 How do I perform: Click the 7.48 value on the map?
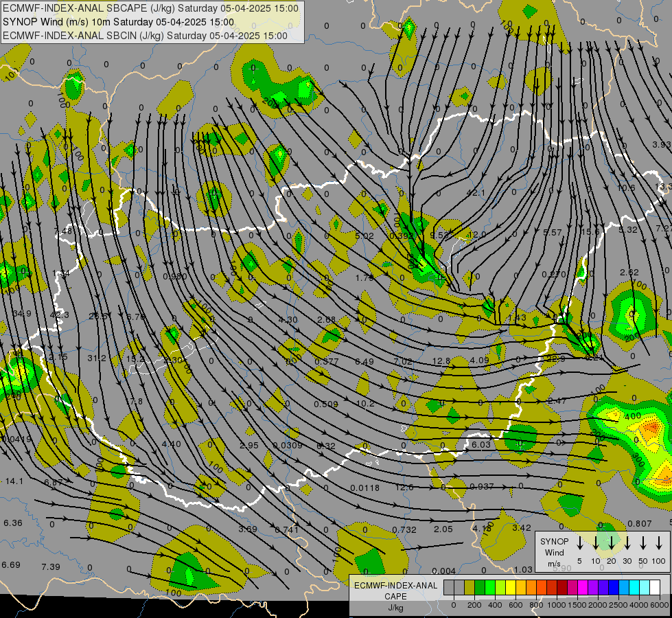(x=63, y=231)
